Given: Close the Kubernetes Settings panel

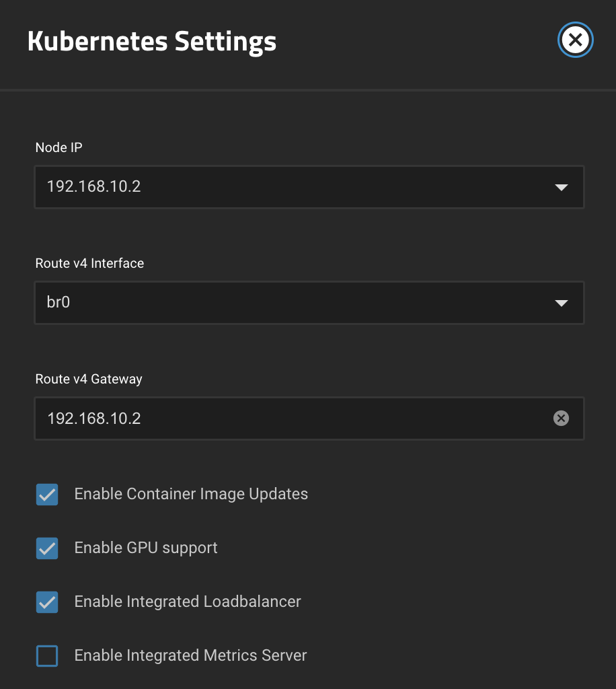Looking at the screenshot, I should 575,40.
